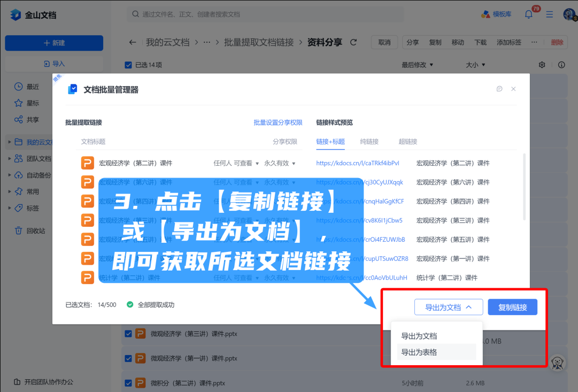Switch to the 纯链接 tab
Image resolution: width=578 pixels, height=392 pixels.
click(x=369, y=142)
